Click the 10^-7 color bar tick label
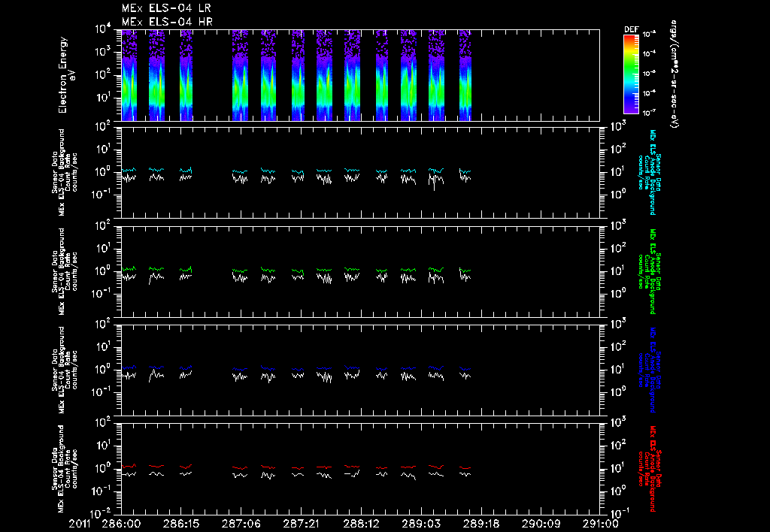 (x=649, y=113)
